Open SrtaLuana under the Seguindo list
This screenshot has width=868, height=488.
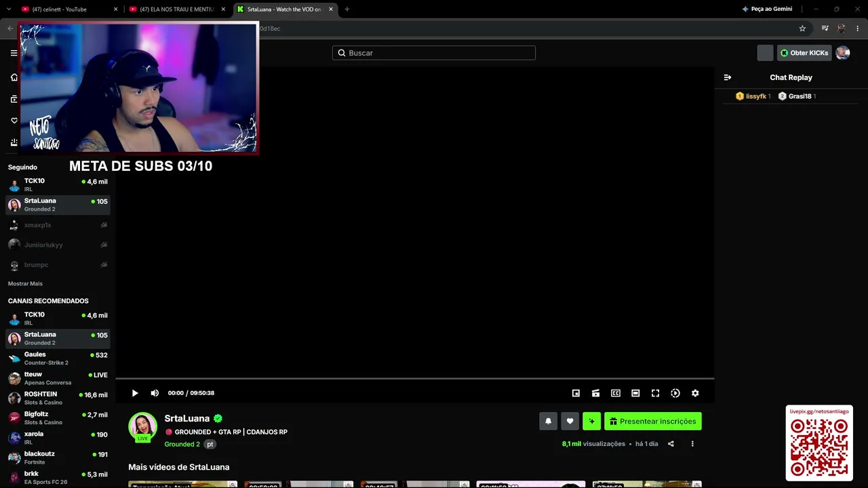click(58, 205)
